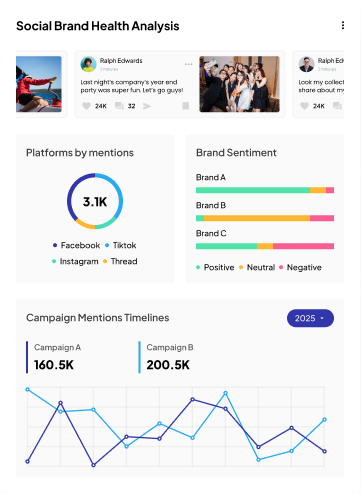Screen dimensions: 361x493
Task: Bookmark Ralph Edwards' year end party post
Action: coord(186,106)
